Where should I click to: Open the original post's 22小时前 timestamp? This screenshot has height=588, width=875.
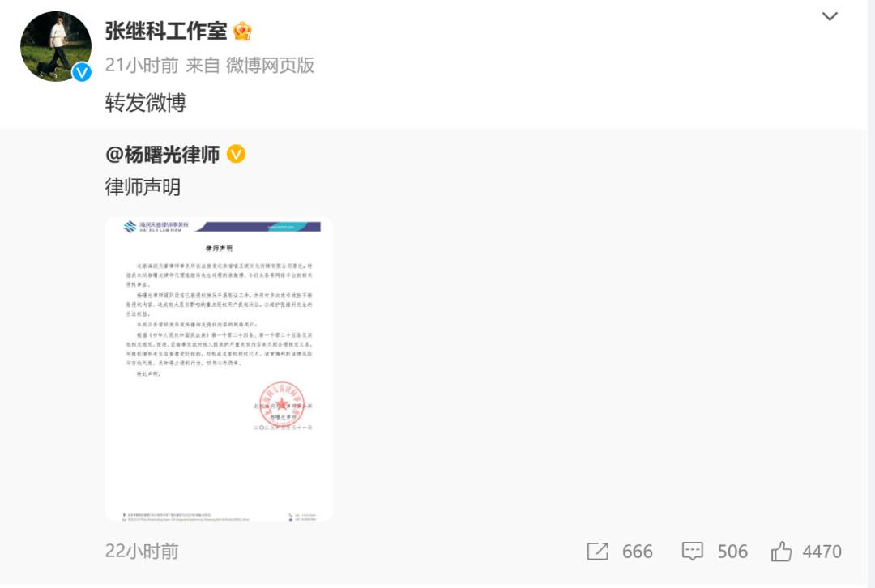click(x=142, y=552)
